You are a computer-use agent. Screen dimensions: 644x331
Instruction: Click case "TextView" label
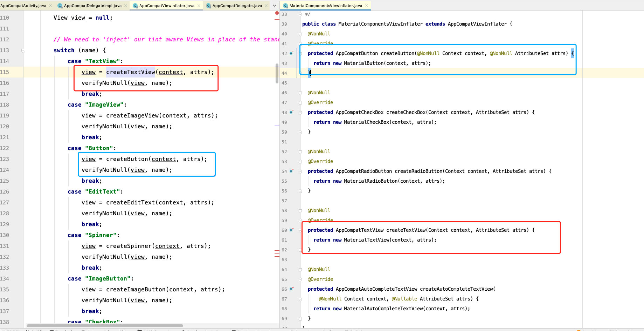(x=95, y=61)
